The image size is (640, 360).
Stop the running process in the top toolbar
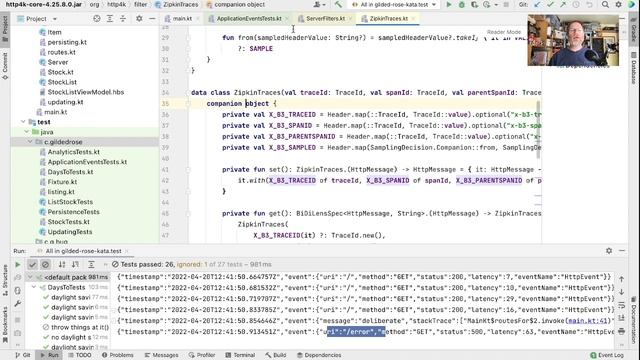click(506, 4)
